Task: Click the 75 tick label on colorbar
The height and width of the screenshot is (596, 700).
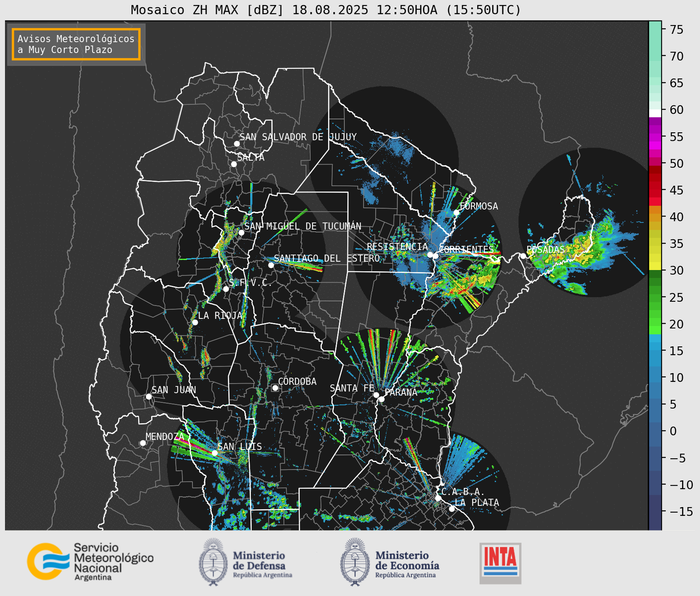Action: tap(677, 29)
